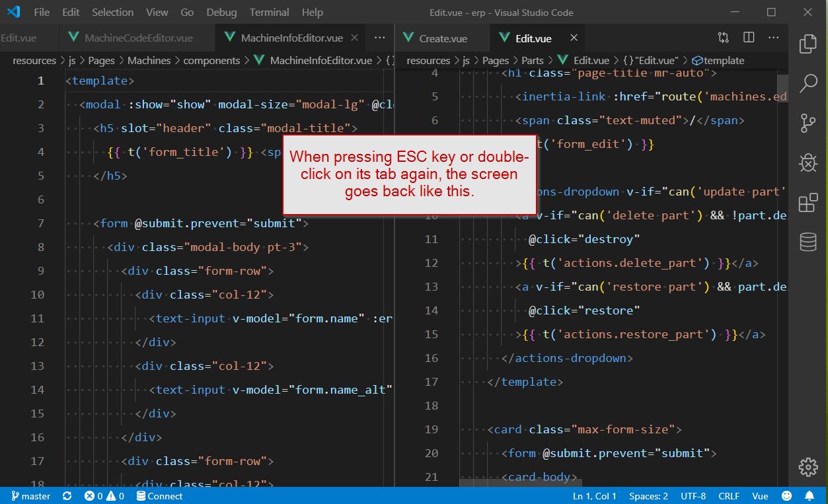Open notifications via the bell icon

[809, 495]
